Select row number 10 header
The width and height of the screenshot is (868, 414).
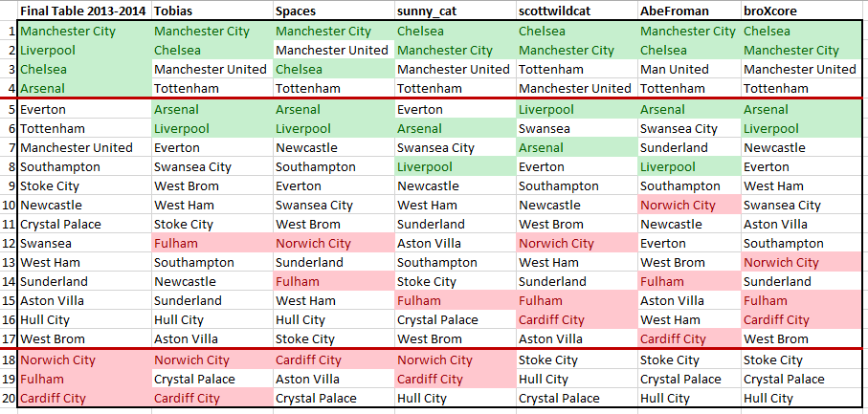tap(9, 205)
